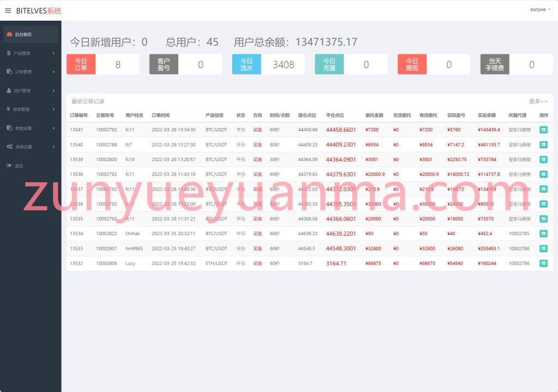Open the detail icon for order 13540
Image resolution: width=558 pixels, height=392 pixels.
(543, 145)
